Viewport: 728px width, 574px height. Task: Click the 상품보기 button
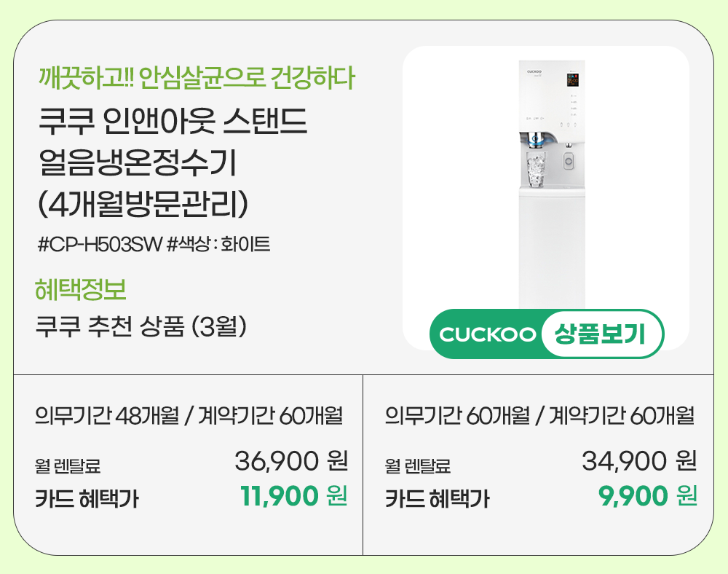[601, 334]
